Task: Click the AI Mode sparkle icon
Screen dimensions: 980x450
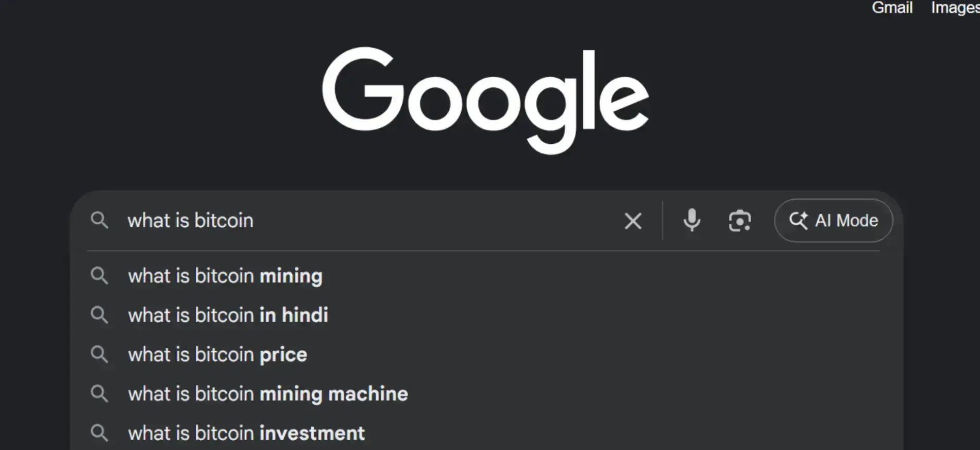Action: (799, 221)
